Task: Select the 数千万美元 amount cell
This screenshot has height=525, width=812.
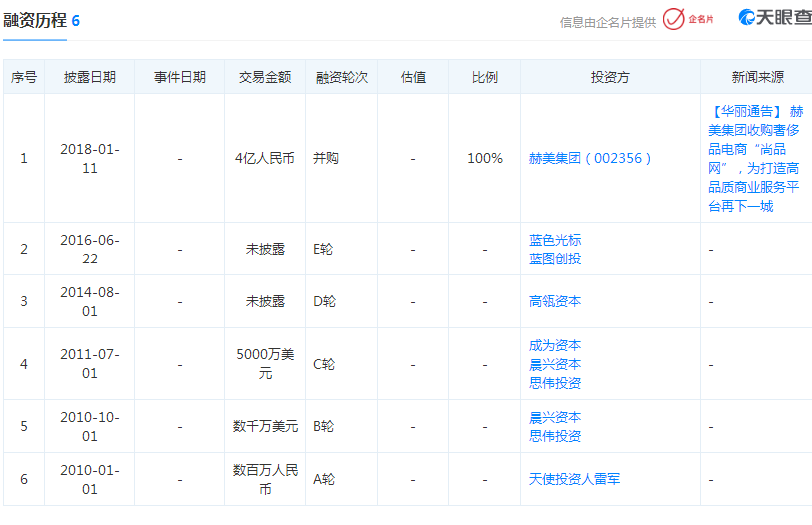Action: pyautogui.click(x=265, y=426)
